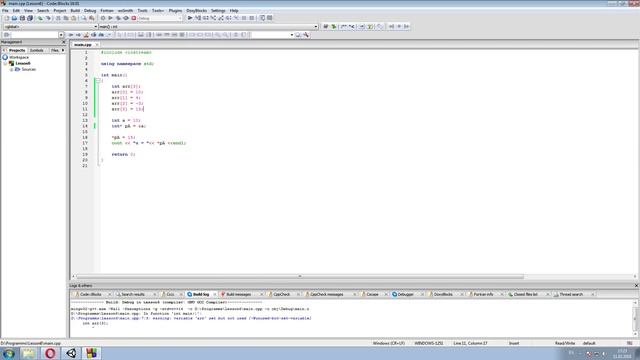Cut selected text icon
Image resolution: width=640 pixels, height=360 pixels.
pos(58,18)
